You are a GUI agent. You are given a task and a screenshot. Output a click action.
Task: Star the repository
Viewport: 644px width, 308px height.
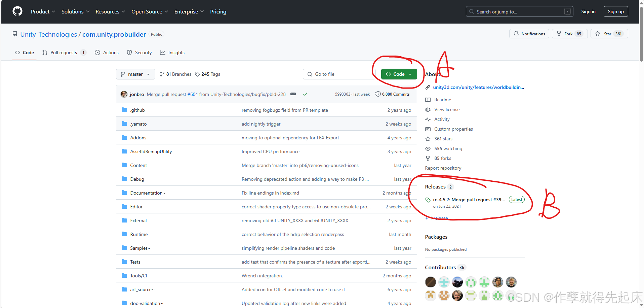point(609,34)
